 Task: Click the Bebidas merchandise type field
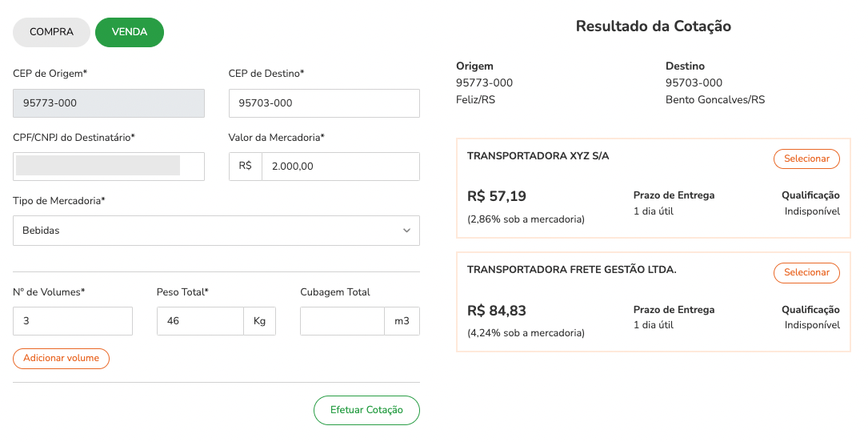(x=217, y=231)
